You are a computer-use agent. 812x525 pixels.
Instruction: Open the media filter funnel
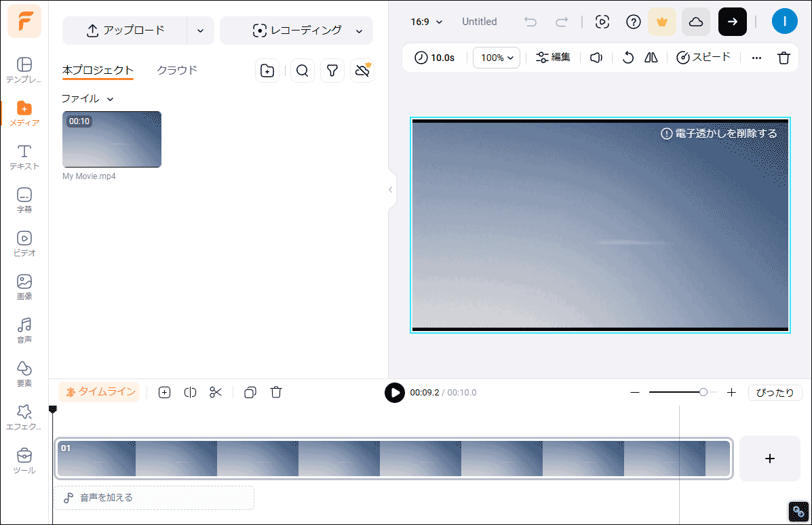(332, 71)
